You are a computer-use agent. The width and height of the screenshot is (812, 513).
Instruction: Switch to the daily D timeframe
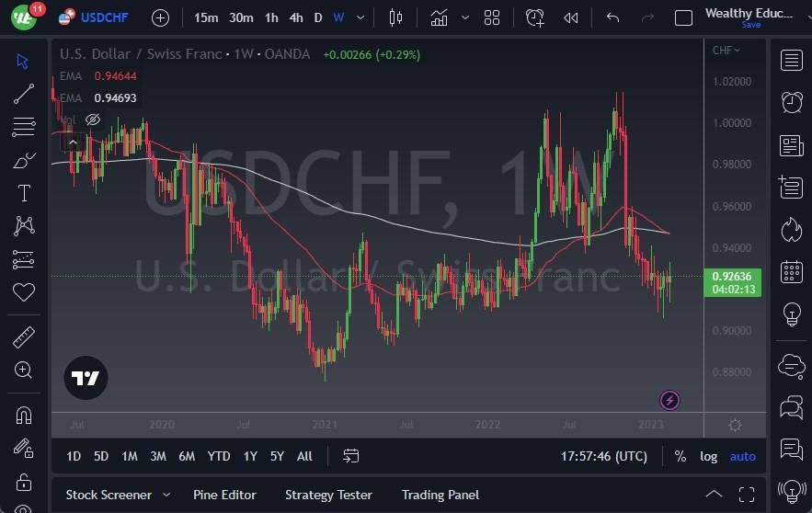click(318, 18)
